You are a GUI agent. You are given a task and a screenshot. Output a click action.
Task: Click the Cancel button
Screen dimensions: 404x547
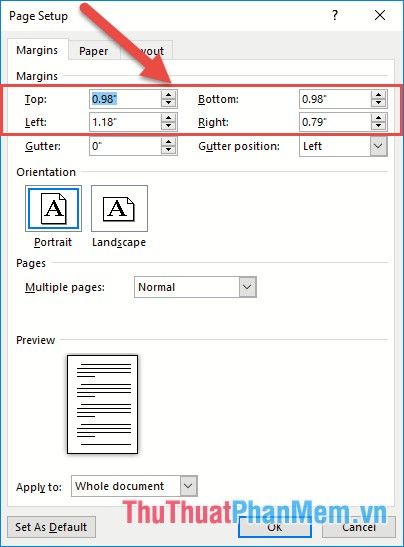tap(359, 527)
